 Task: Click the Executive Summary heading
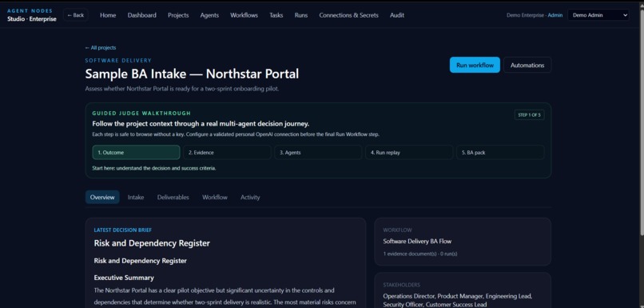124,278
